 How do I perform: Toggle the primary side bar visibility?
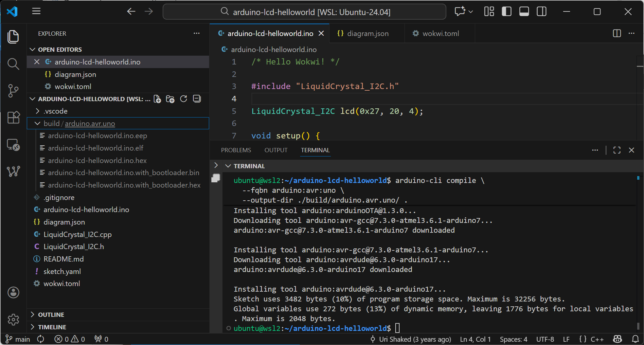click(x=506, y=12)
